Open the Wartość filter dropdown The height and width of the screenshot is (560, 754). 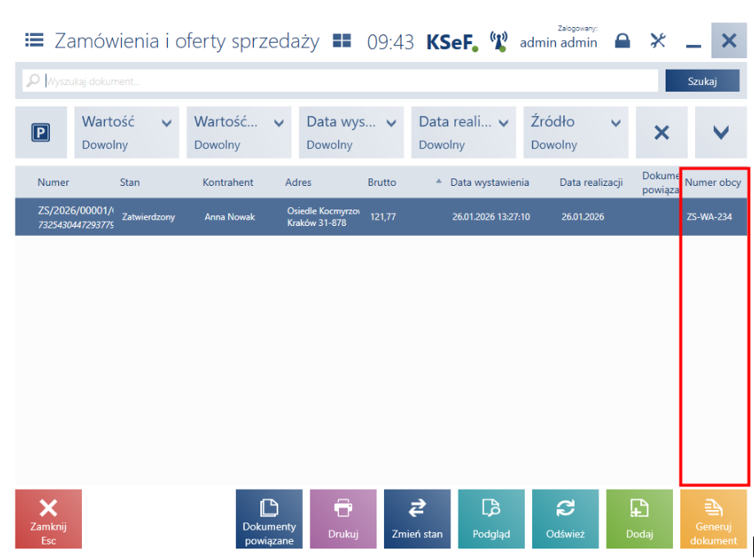(127, 132)
